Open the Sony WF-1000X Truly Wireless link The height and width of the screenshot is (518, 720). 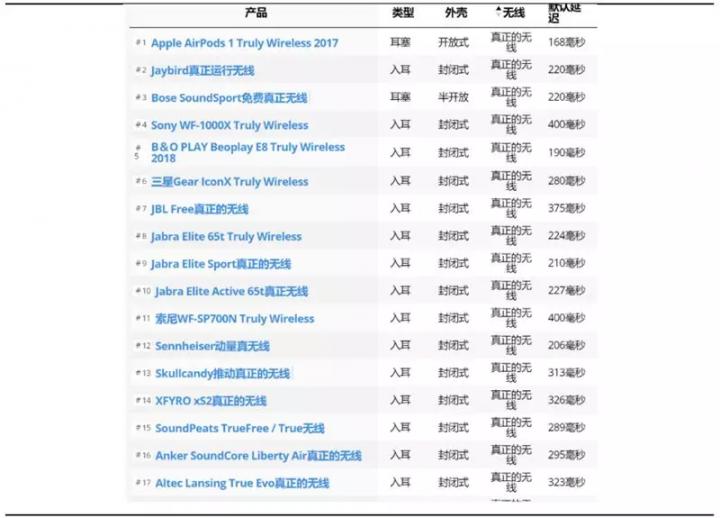230,125
